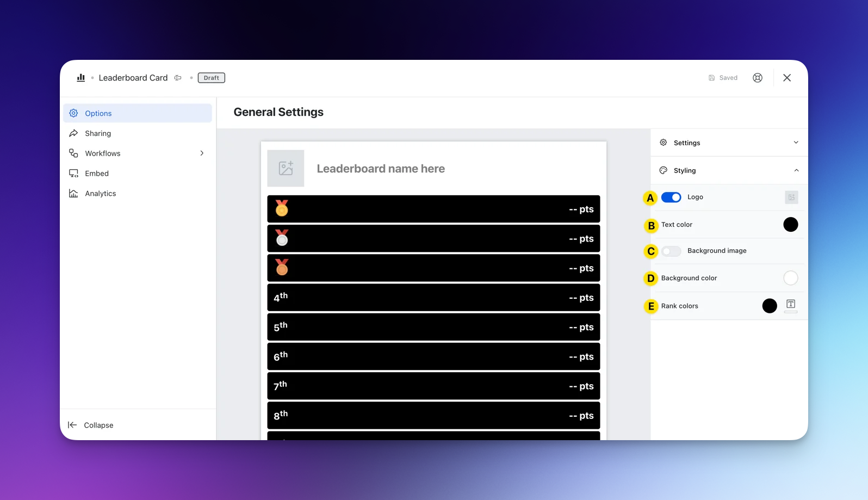The height and width of the screenshot is (500, 868).
Task: Open the Text color swatch
Action: pos(790,225)
